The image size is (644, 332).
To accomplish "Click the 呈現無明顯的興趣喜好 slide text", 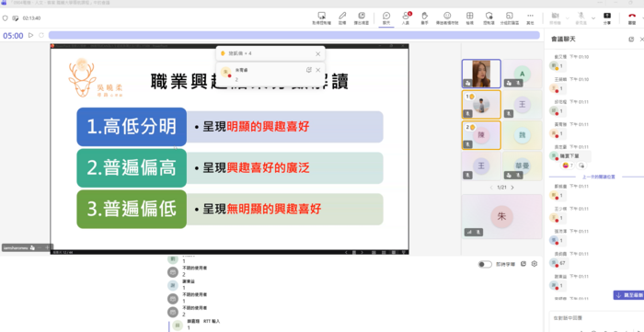I will pos(262,209).
